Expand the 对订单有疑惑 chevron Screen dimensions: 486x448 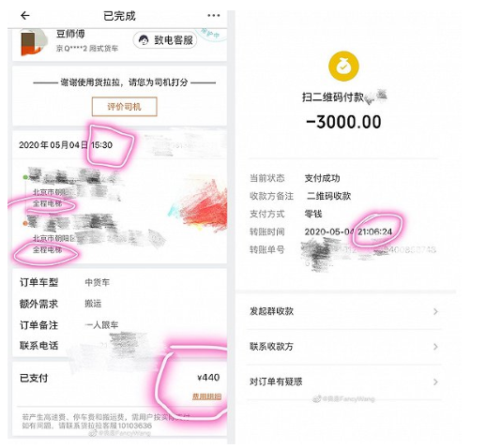[435, 381]
